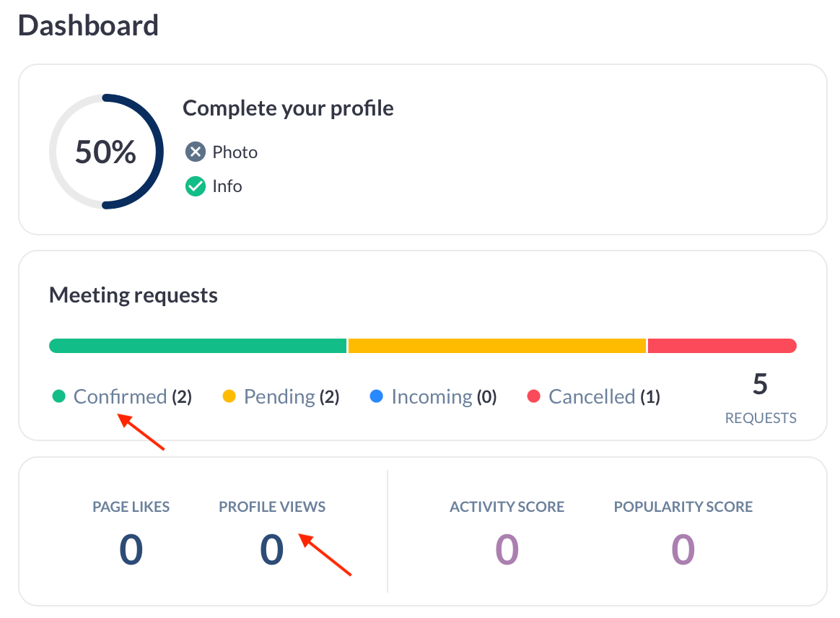This screenshot has height=618, width=840.
Task: Open the Confirmed meeting requests
Action: (x=120, y=396)
